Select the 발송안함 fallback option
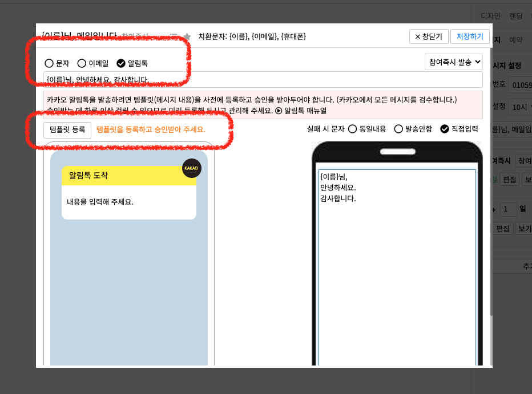This screenshot has width=532, height=394. tap(398, 129)
